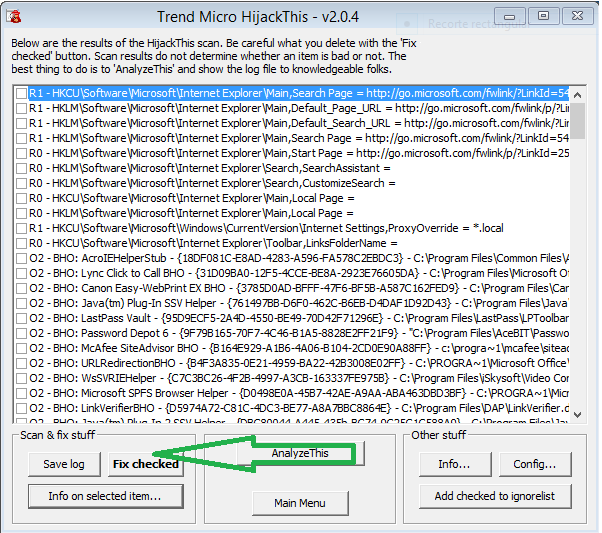Image resolution: width=602 pixels, height=533 pixels.
Task: Enable the checkbox for AcroIEHelperStub entry
Action: [21, 258]
